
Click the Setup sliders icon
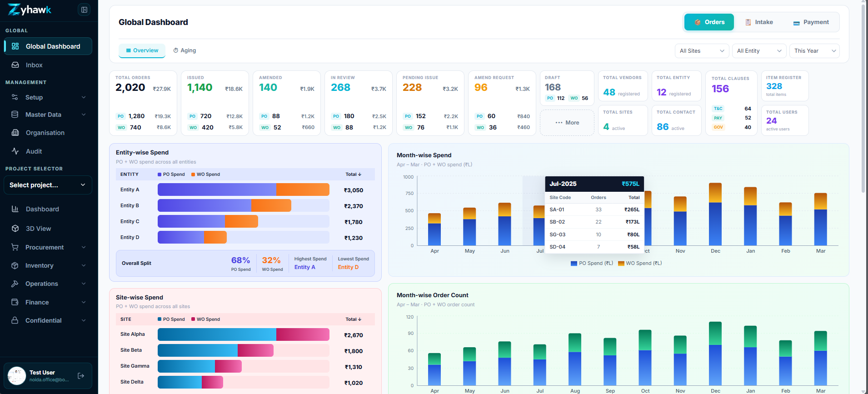tap(15, 97)
